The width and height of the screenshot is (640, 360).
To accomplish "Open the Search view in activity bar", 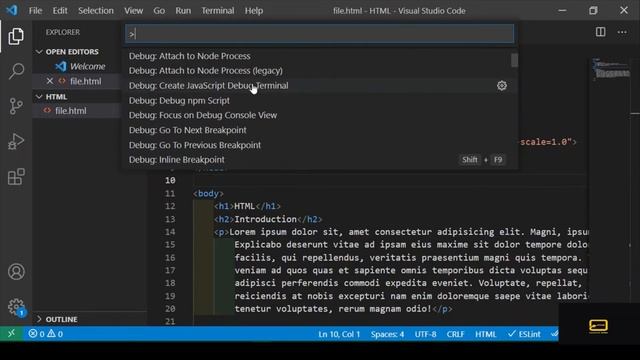I will (x=16, y=71).
